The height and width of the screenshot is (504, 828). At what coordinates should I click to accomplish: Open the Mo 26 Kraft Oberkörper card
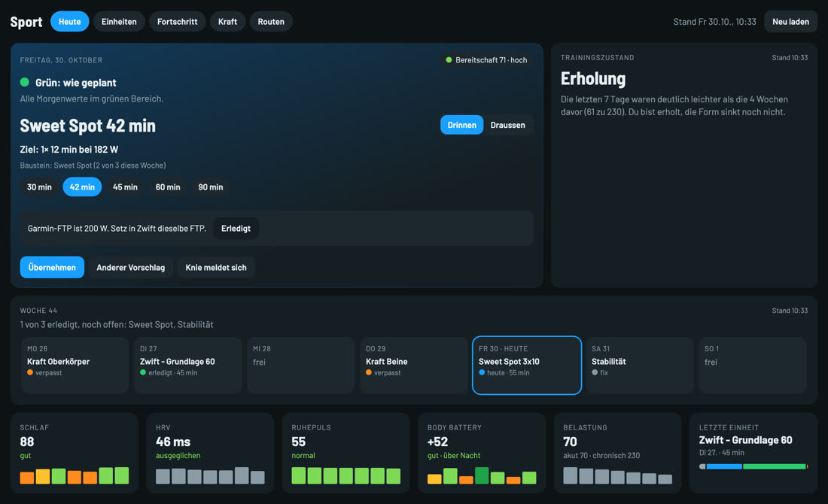[x=75, y=365]
